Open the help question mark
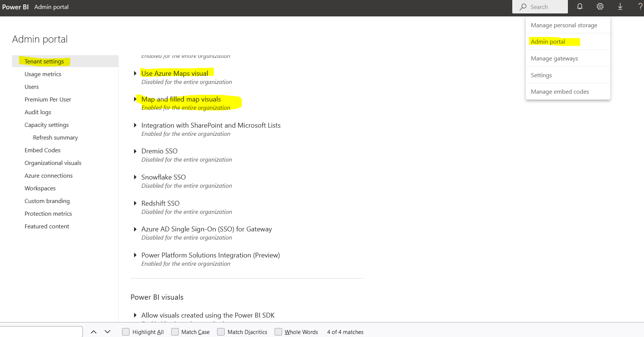This screenshot has height=337, width=644. pos(640,6)
